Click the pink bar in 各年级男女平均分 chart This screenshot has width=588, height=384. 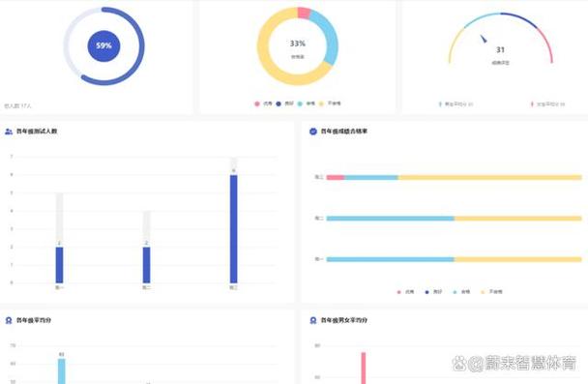(x=364, y=369)
